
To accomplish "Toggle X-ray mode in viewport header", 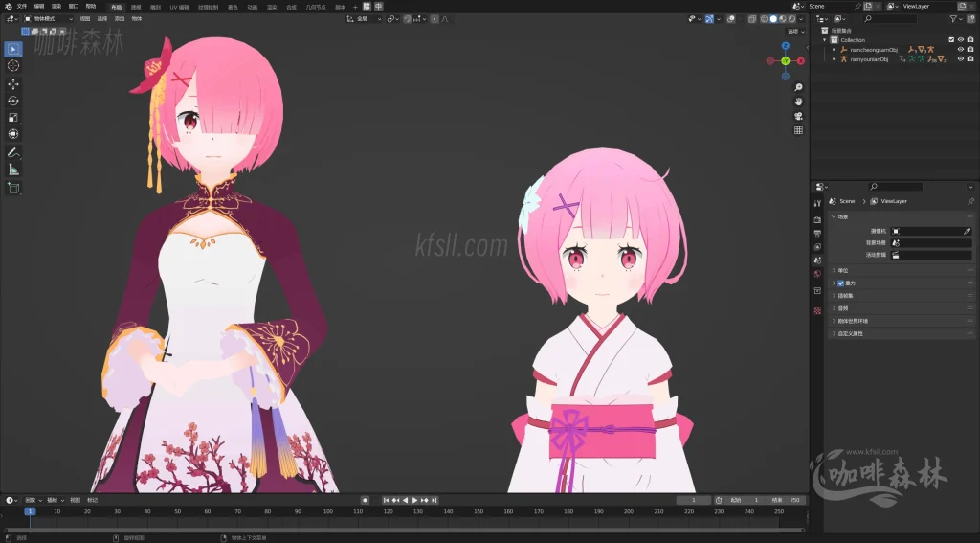I will 752,19.
